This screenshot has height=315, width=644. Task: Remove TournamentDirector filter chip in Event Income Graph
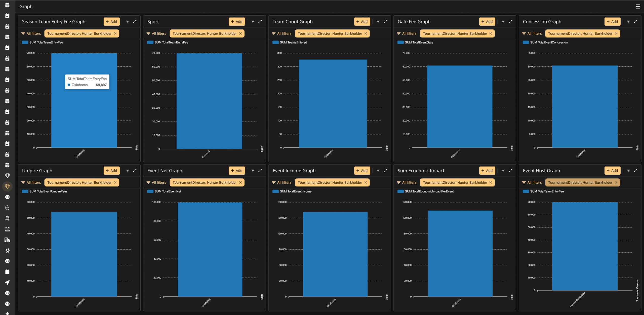[366, 182]
